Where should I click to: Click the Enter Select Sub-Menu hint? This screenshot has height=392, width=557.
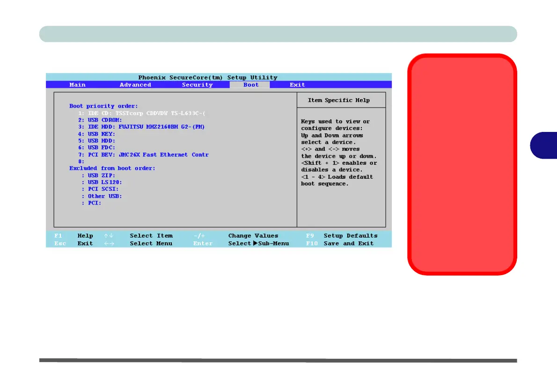[x=241, y=244]
